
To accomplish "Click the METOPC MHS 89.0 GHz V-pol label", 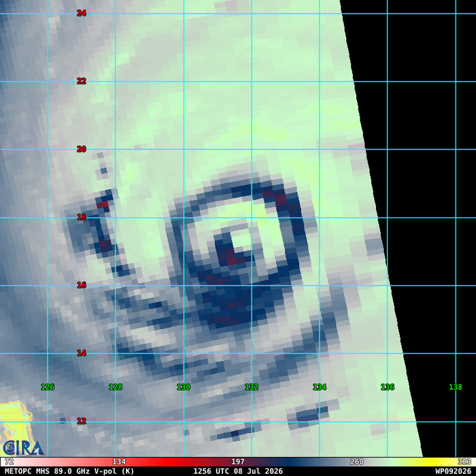I will coord(69,471).
